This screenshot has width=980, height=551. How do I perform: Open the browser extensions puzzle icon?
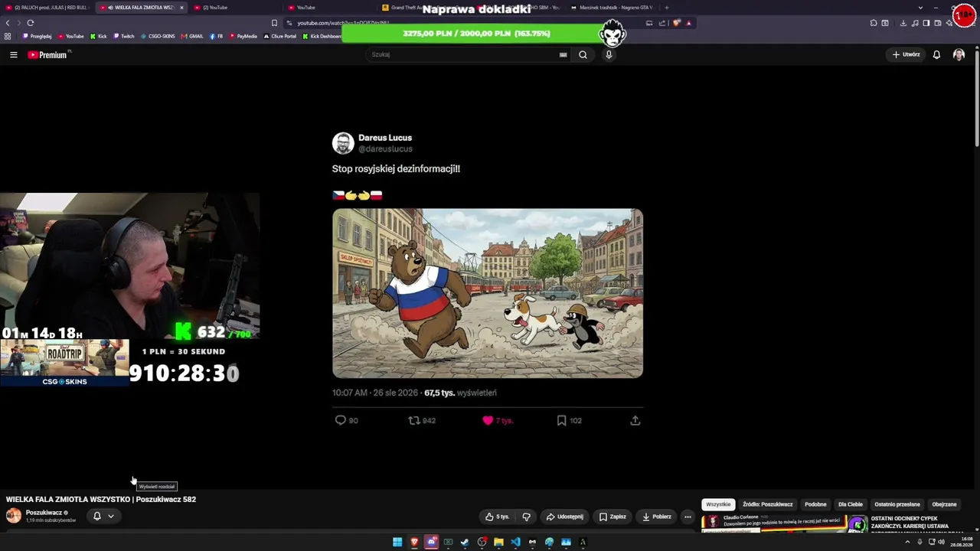pyautogui.click(x=874, y=23)
